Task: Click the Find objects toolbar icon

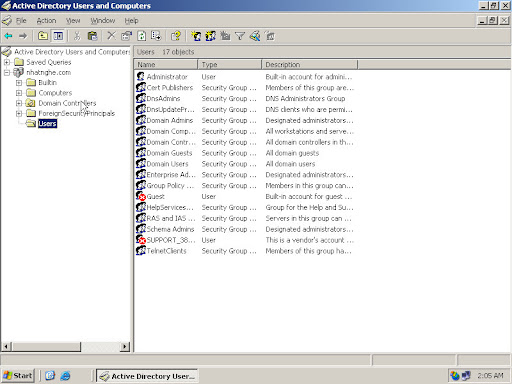Action: 255,36
